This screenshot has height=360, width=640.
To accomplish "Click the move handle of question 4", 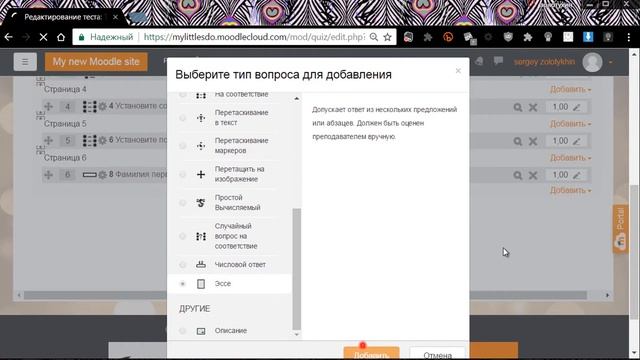I will click(49, 107).
